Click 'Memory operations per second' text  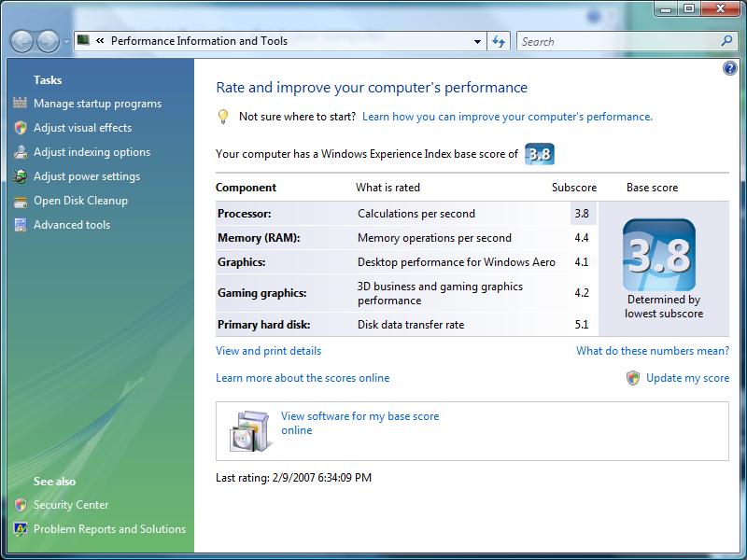tap(434, 238)
